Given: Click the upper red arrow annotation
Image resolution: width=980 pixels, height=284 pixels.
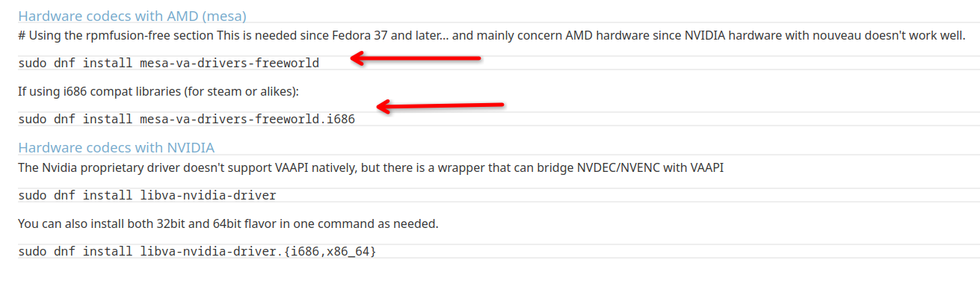Looking at the screenshot, I should (x=416, y=58).
